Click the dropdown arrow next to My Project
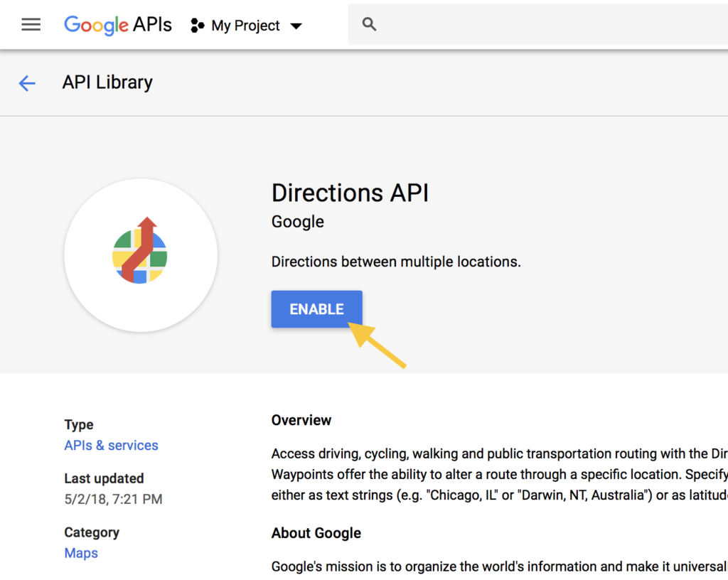The image size is (728, 580). click(296, 25)
